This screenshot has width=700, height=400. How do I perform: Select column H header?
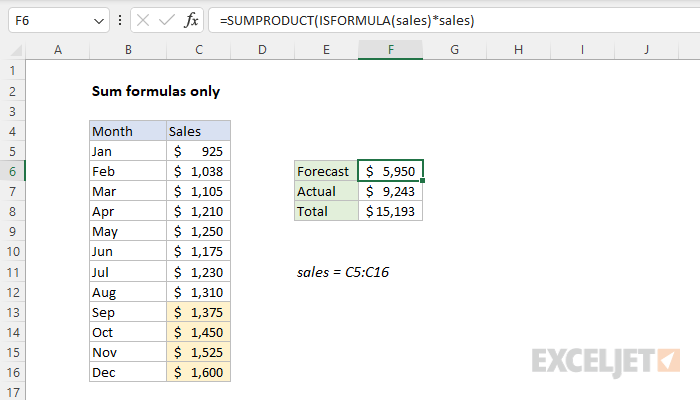(518, 50)
